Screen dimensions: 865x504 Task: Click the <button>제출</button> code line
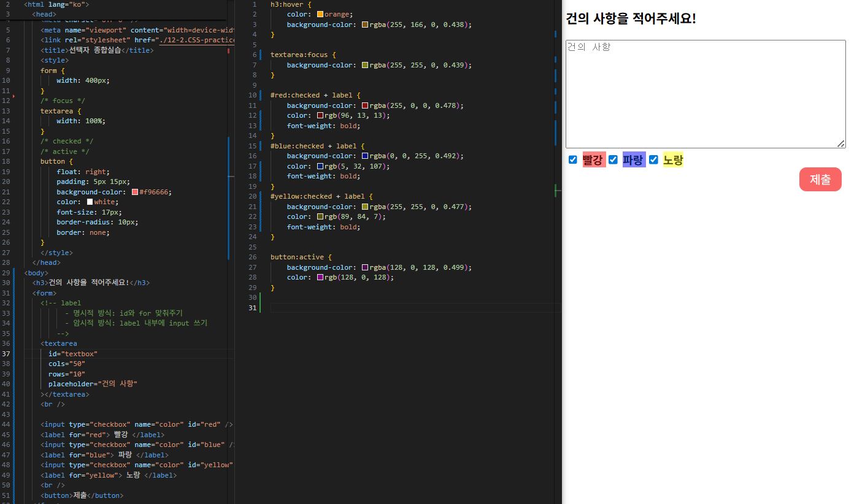[82, 495]
